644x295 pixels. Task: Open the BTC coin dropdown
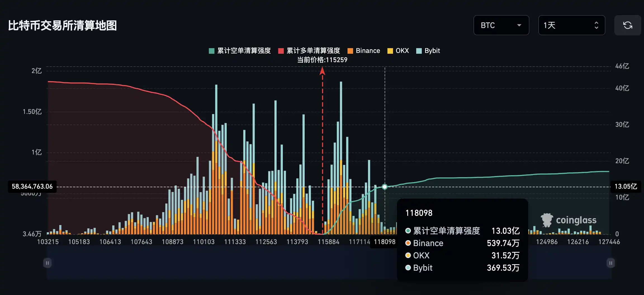coord(501,25)
